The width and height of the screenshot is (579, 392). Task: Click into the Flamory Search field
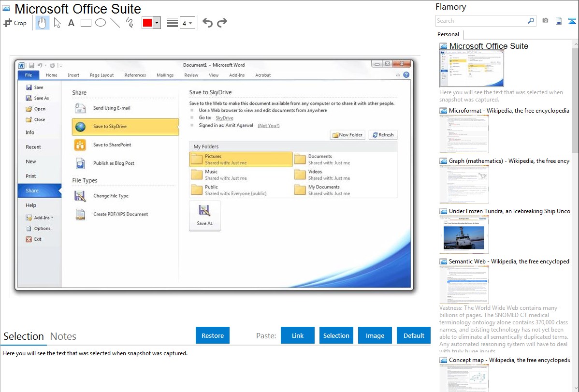point(481,21)
